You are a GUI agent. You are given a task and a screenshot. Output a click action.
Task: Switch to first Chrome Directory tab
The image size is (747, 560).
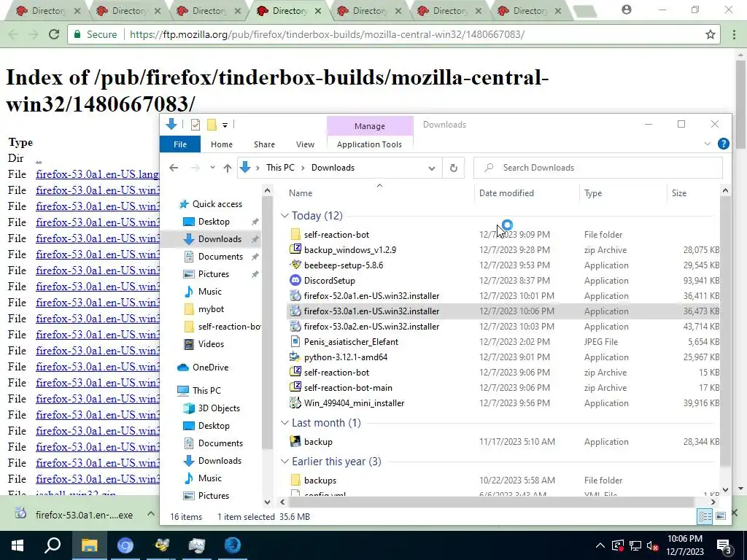pos(47,10)
